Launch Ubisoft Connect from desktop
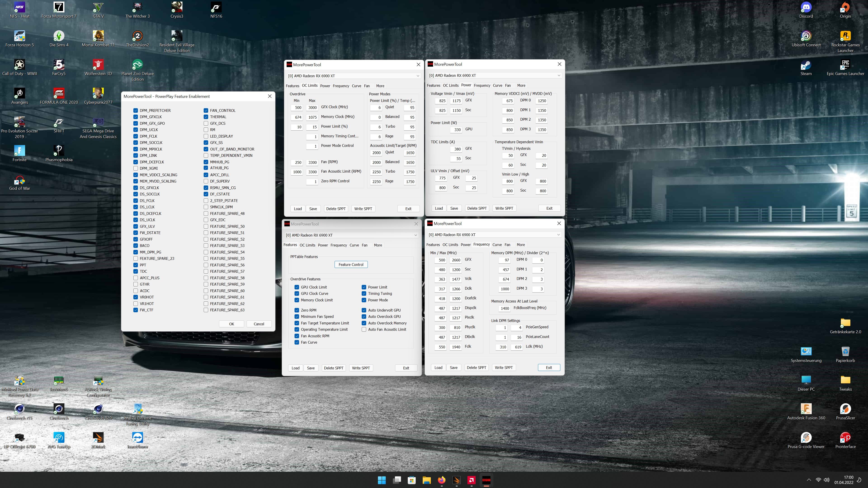Viewport: 868px width, 488px height. tap(806, 39)
